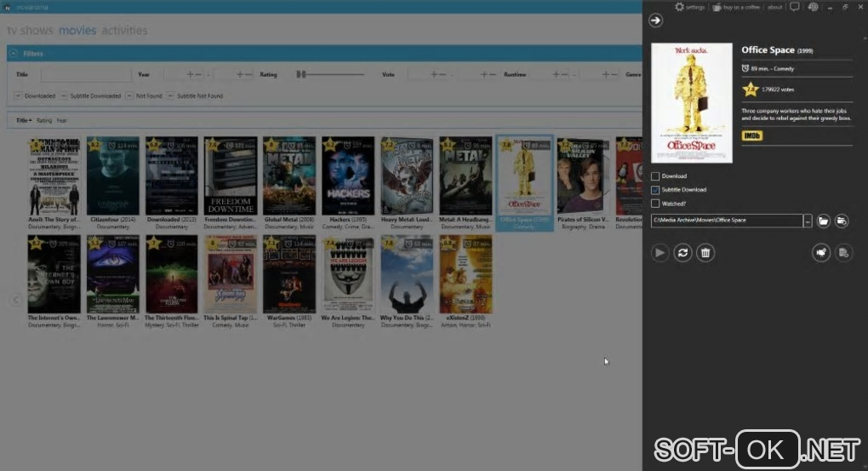Enable the Download checkbox

(655, 176)
